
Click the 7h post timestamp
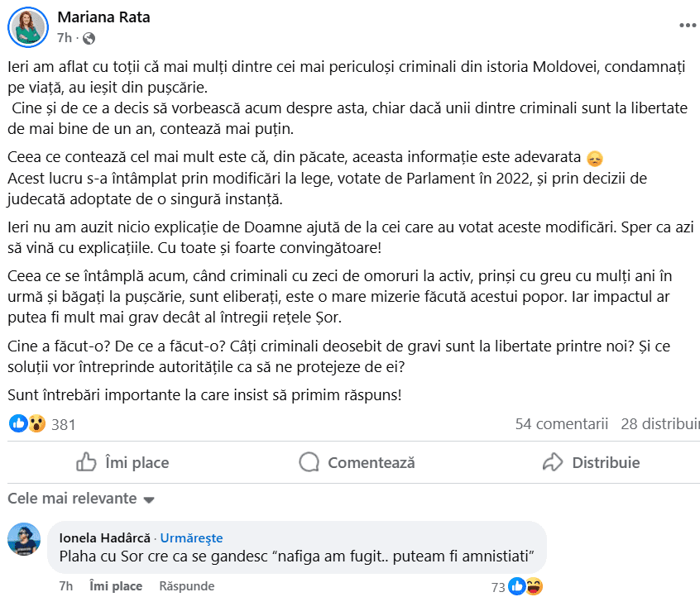tap(65, 38)
